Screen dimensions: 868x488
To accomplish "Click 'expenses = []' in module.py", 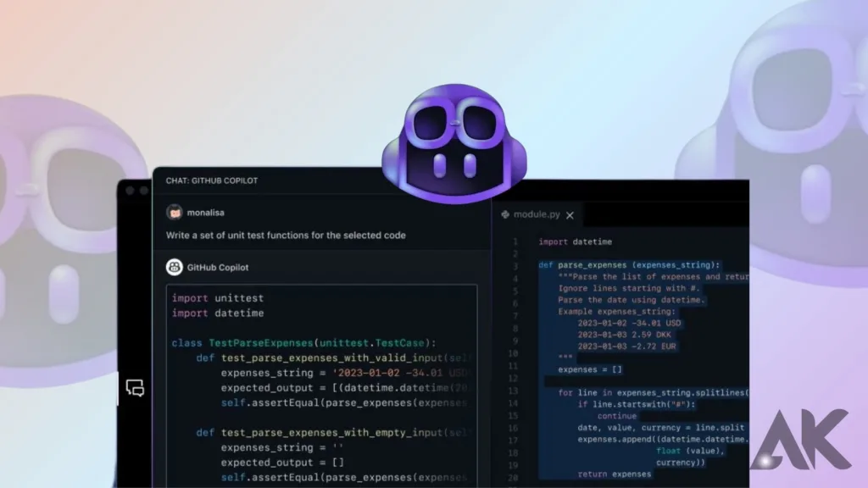I will 590,369.
